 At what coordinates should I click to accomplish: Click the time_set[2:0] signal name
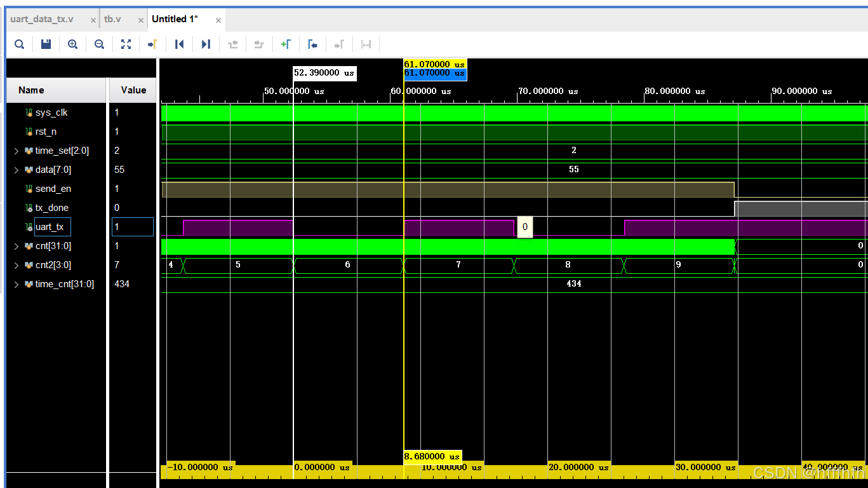point(62,151)
